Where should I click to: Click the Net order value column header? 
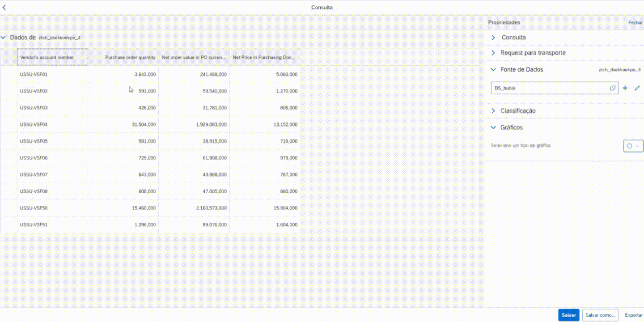pyautogui.click(x=194, y=57)
